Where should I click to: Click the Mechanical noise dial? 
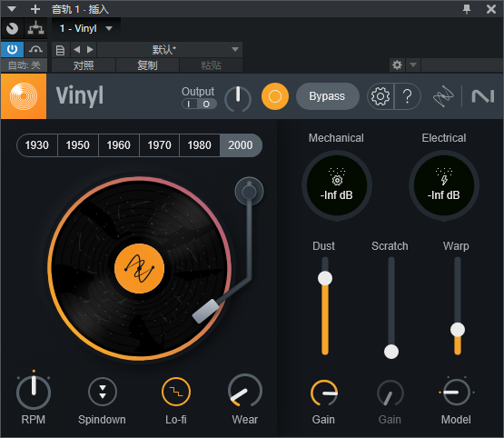point(337,185)
